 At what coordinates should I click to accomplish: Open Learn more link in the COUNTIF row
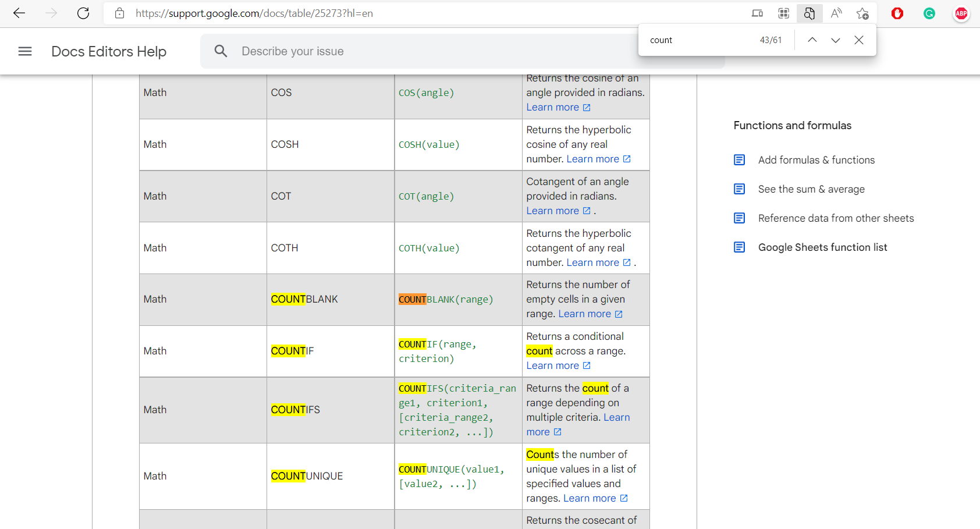click(x=559, y=365)
